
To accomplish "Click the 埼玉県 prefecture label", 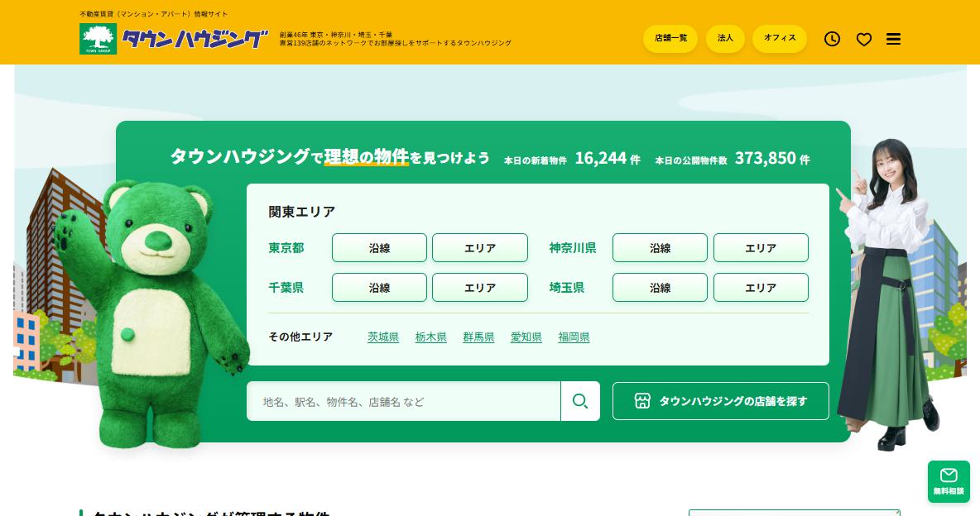I will click(567, 288).
